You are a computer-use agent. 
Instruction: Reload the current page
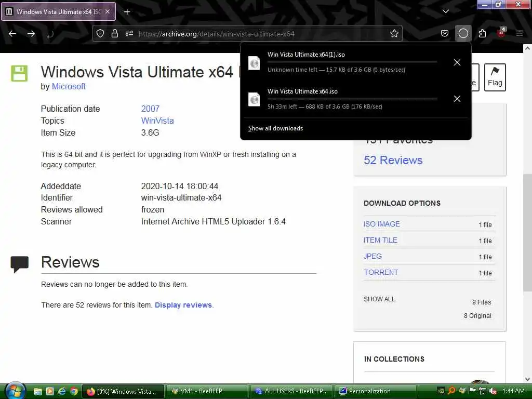pyautogui.click(x=50, y=34)
